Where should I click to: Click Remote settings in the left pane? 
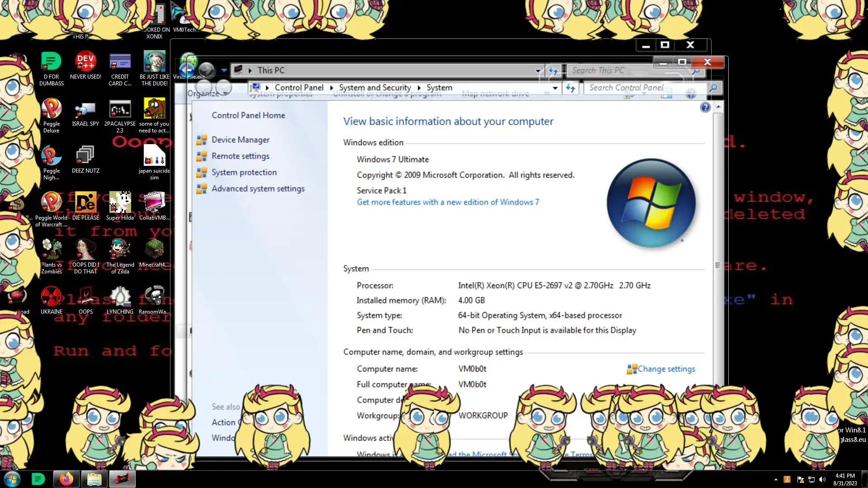coord(240,156)
